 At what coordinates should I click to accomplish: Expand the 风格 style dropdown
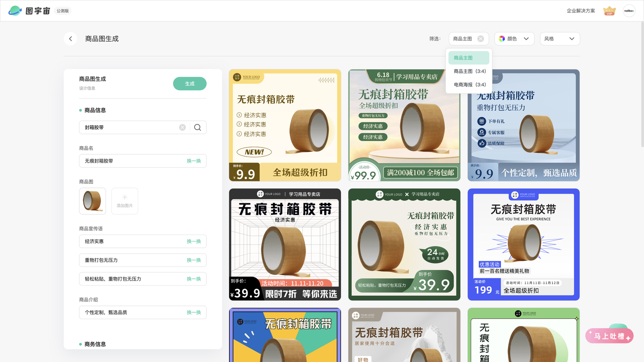pos(560,39)
